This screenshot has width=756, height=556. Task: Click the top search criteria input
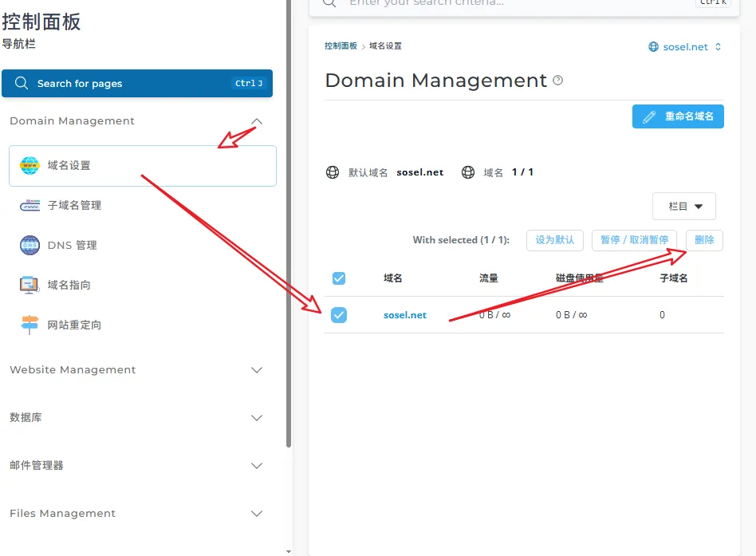coord(524,4)
